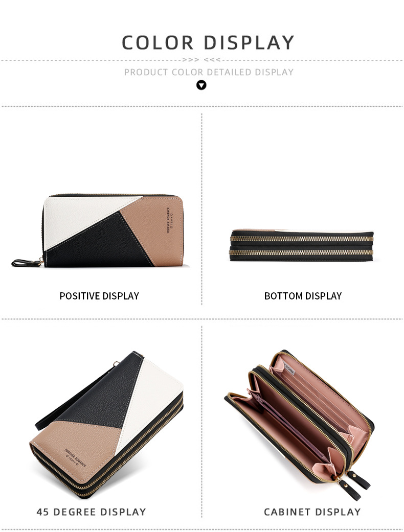This screenshot has height=532, width=404.
Task: Click the BOTTOM DISPLAY caption
Action: 303,296
